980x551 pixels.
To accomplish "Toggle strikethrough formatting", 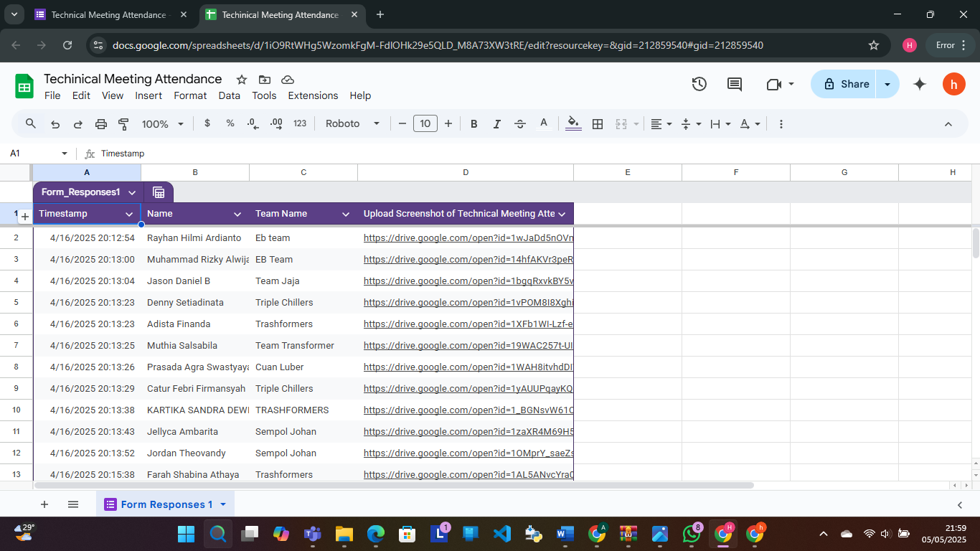I will coord(520,124).
